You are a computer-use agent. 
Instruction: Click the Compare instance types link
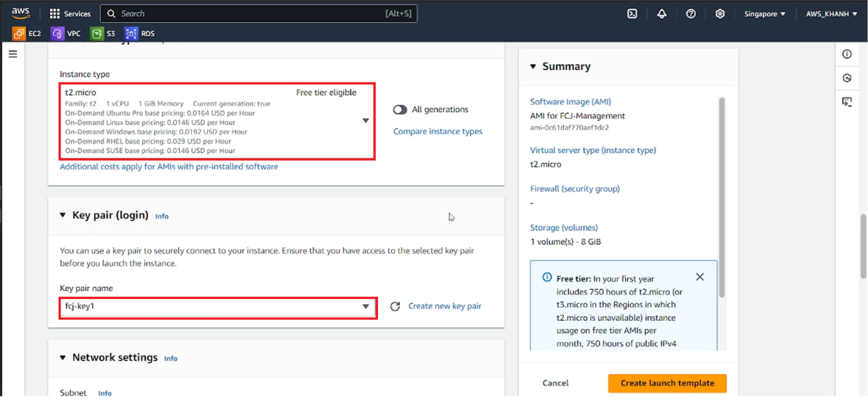(438, 132)
